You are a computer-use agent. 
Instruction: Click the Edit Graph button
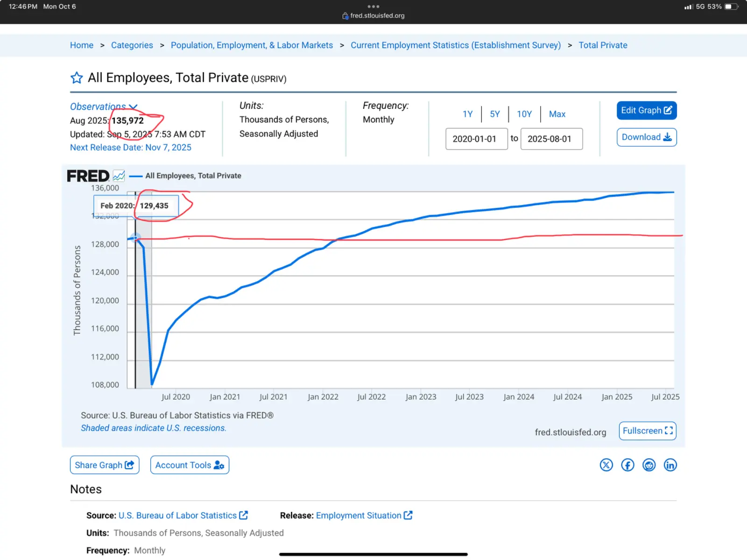coord(646,110)
